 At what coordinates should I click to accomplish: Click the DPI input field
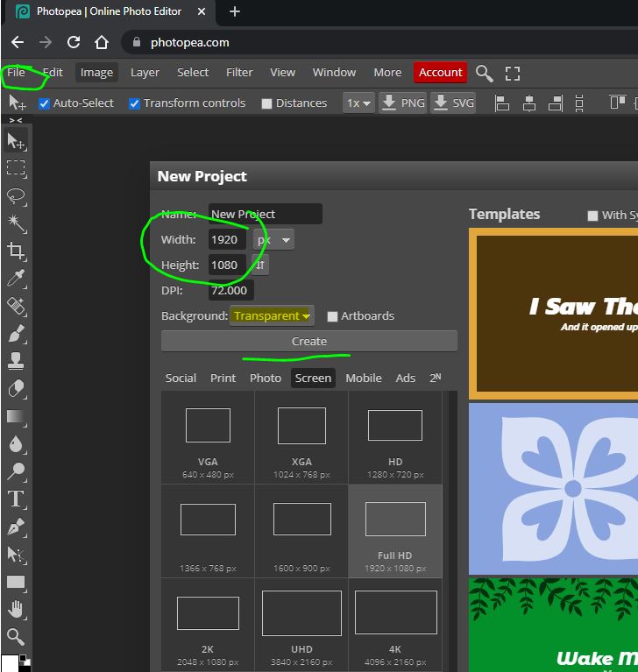[x=231, y=291]
